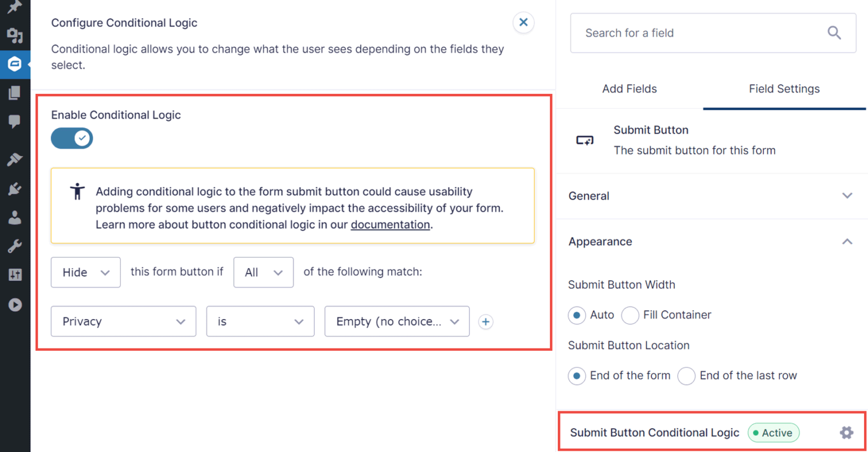Open Presto Player via the play icon

[15, 304]
